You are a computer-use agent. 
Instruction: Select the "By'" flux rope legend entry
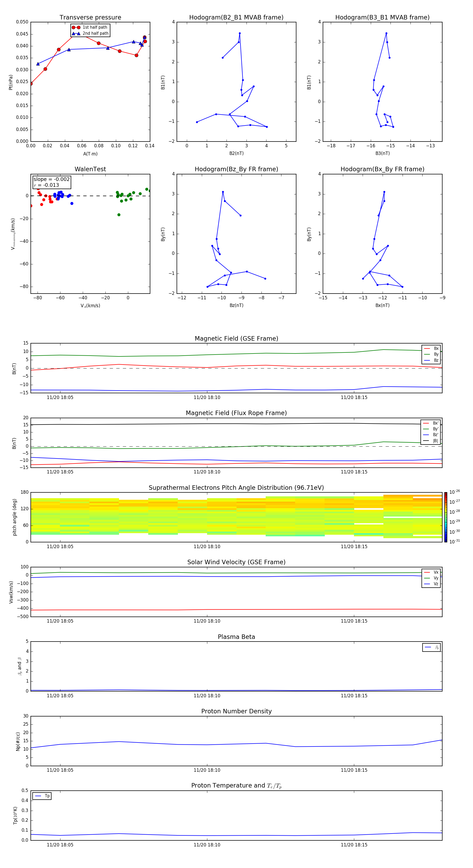coord(431,429)
